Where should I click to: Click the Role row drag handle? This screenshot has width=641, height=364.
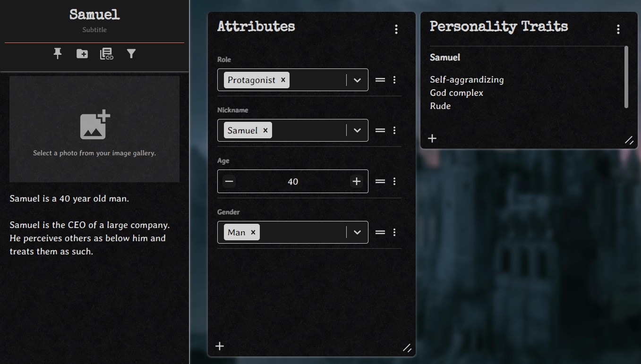(380, 80)
